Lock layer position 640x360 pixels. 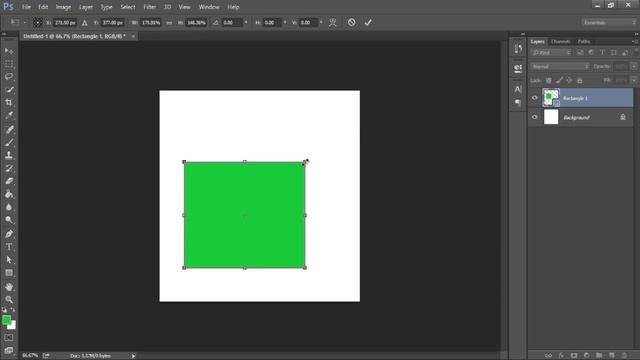(x=569, y=80)
